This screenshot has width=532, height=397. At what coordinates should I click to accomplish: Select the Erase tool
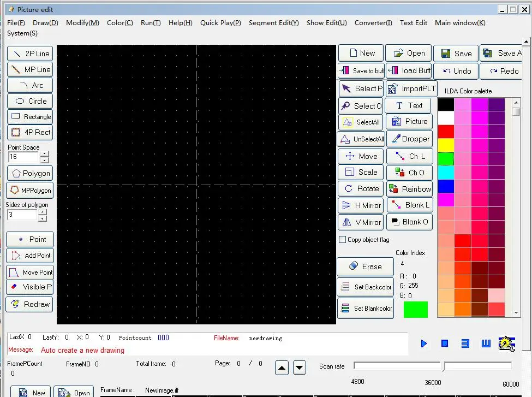[x=364, y=266]
